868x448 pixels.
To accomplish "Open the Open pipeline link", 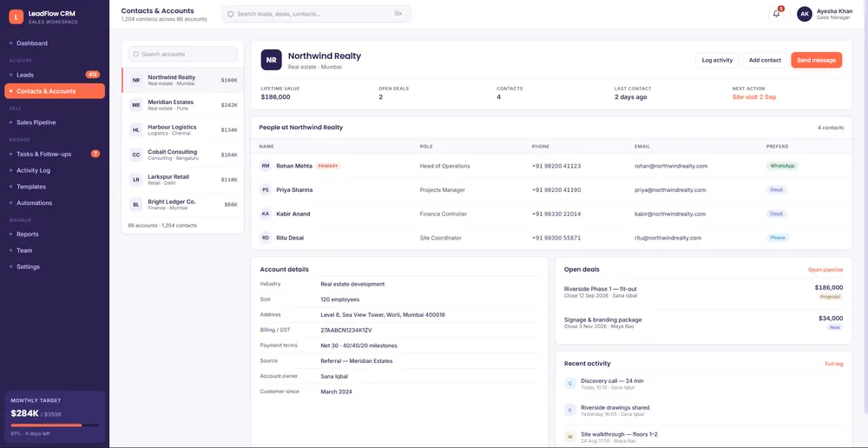I will pos(825,270).
